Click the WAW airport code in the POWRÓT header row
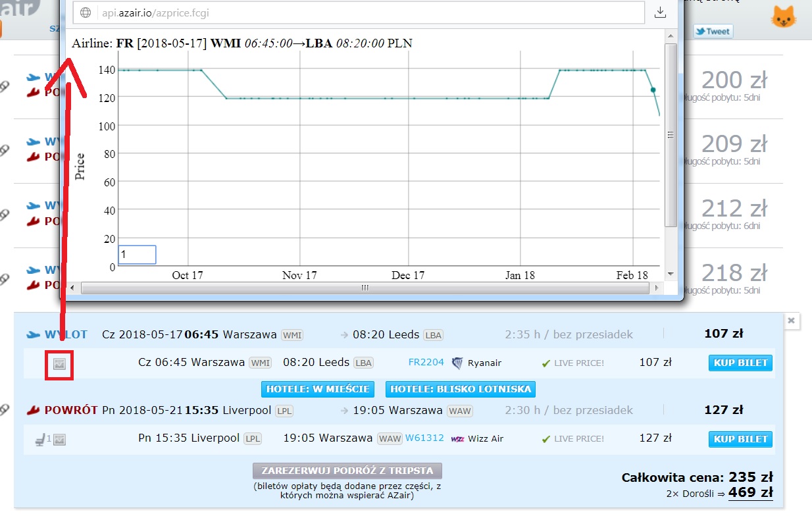The image size is (812, 518). [x=461, y=411]
